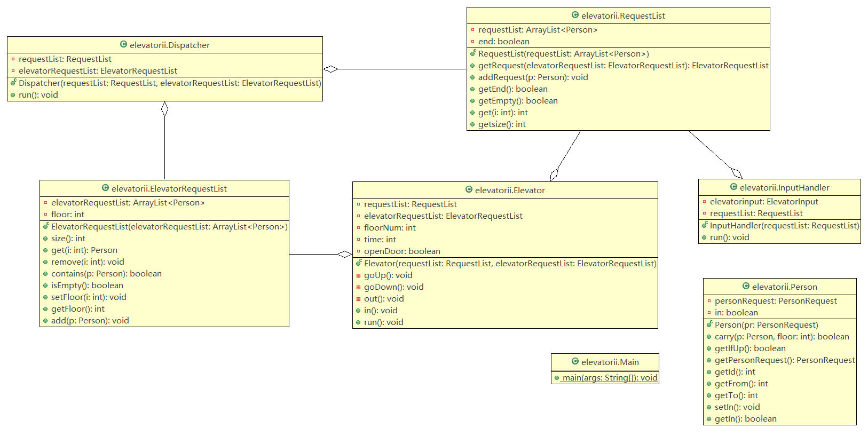This screenshot has height=436, width=868.
Task: Click the getFloor(): int method
Action: pos(78,309)
